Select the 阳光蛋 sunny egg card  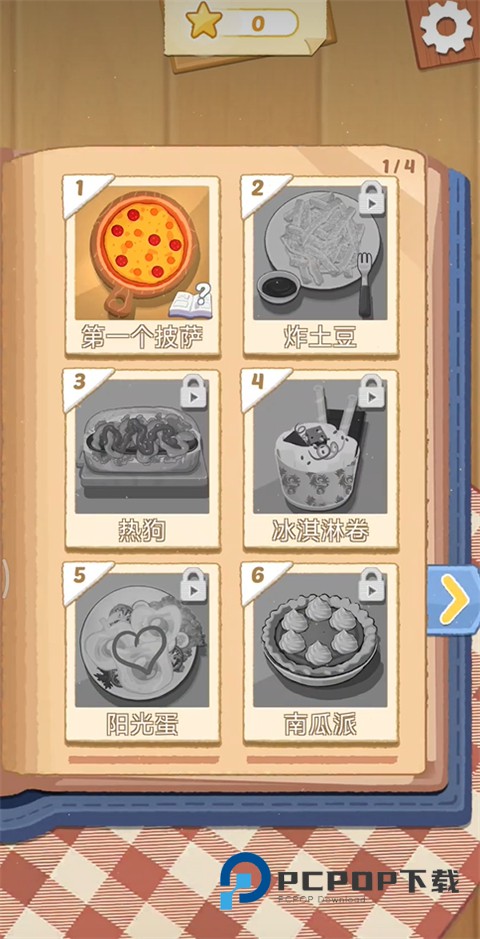point(142,652)
